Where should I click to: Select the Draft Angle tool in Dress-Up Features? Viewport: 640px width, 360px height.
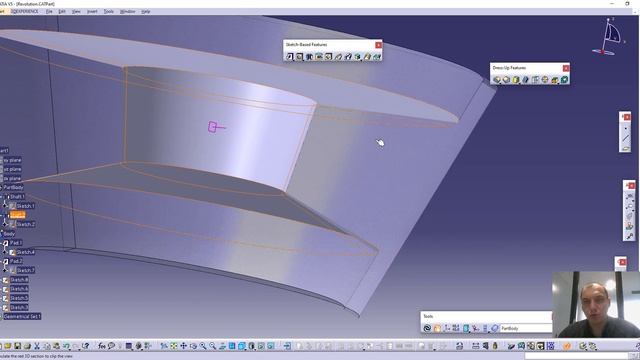click(x=516, y=80)
